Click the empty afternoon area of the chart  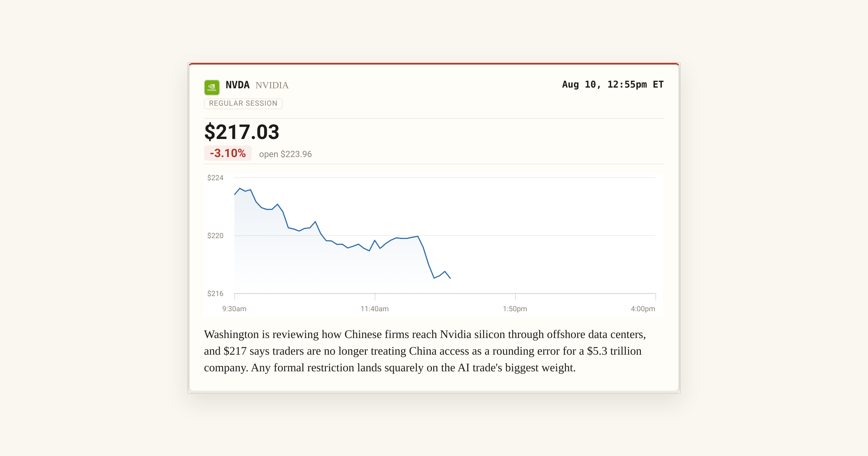tap(553, 235)
